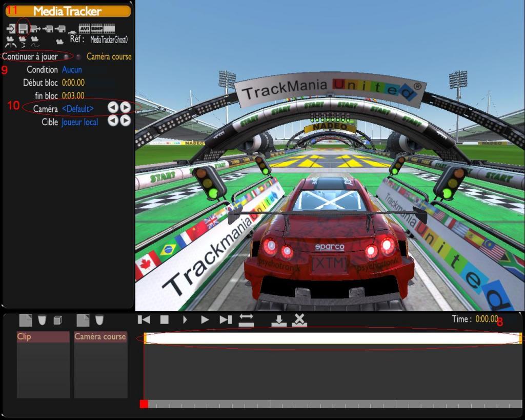Start playback with the large play button
The image size is (525, 420).
pyautogui.click(x=205, y=320)
